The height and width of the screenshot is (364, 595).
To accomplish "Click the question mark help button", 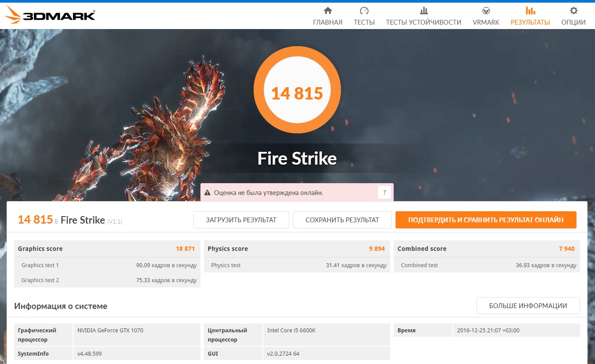I will [x=384, y=192].
